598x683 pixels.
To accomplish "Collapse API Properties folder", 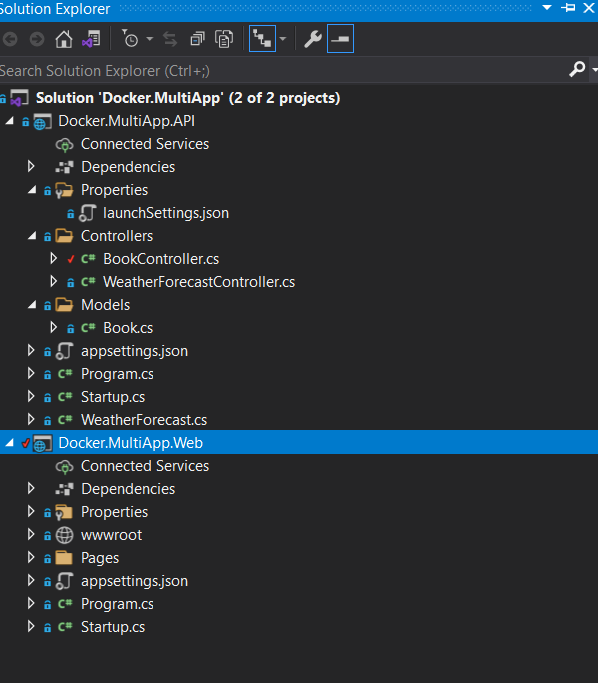I will click(32, 189).
